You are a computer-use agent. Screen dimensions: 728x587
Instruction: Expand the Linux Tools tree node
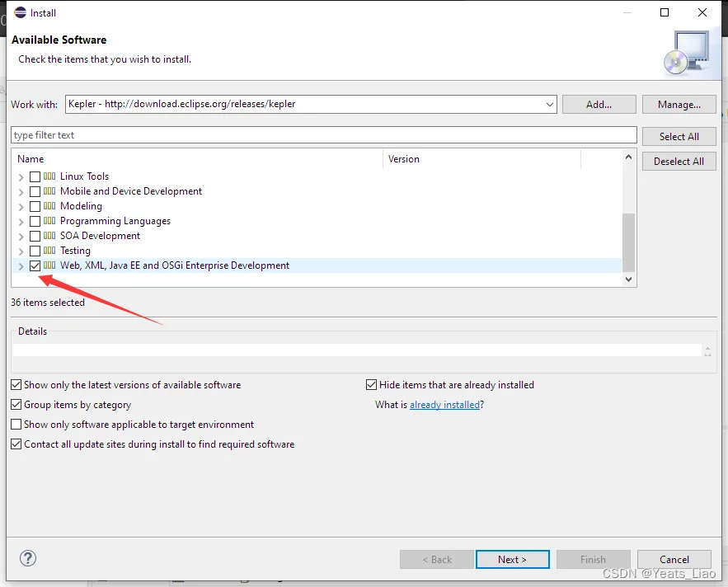coord(21,177)
